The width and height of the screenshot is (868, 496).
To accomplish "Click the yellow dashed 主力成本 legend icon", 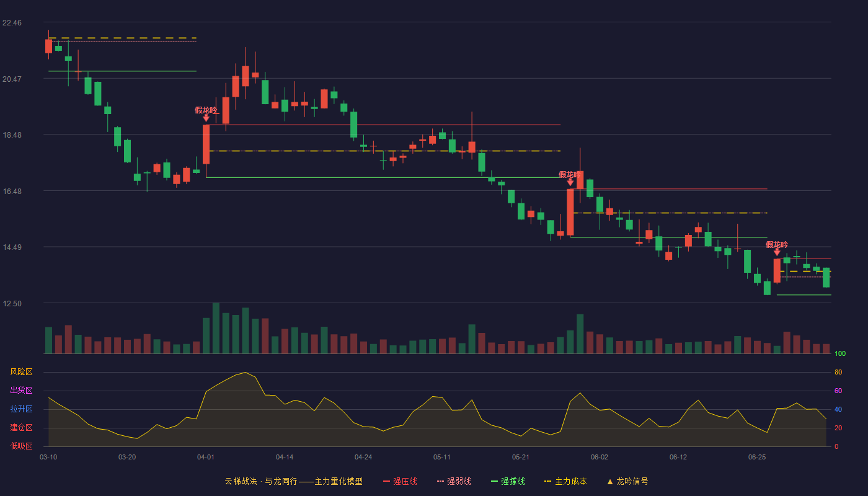I will [547, 481].
